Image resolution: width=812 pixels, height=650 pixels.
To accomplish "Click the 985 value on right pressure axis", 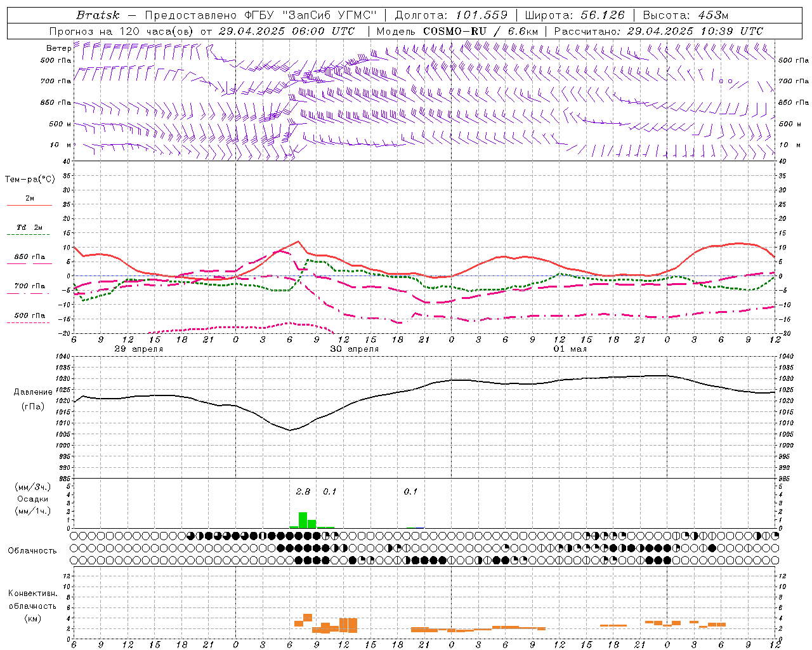I will tap(785, 479).
